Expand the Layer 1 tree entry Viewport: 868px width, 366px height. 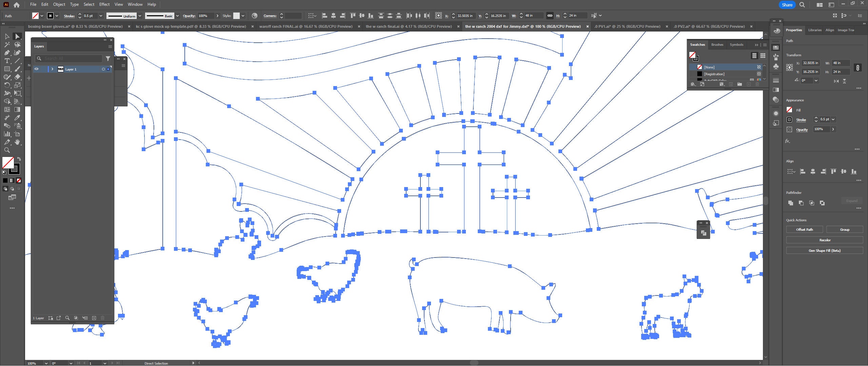coord(53,69)
